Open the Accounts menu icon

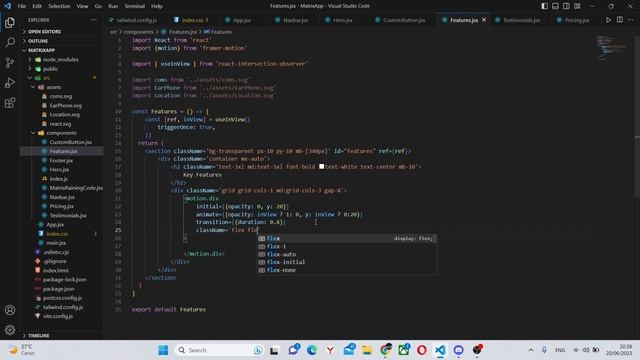click(x=10, y=310)
